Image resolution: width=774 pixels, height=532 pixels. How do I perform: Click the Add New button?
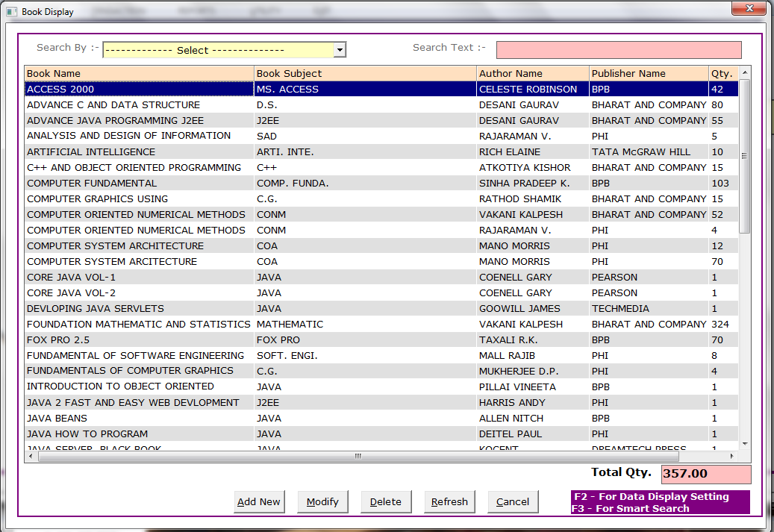pos(259,502)
